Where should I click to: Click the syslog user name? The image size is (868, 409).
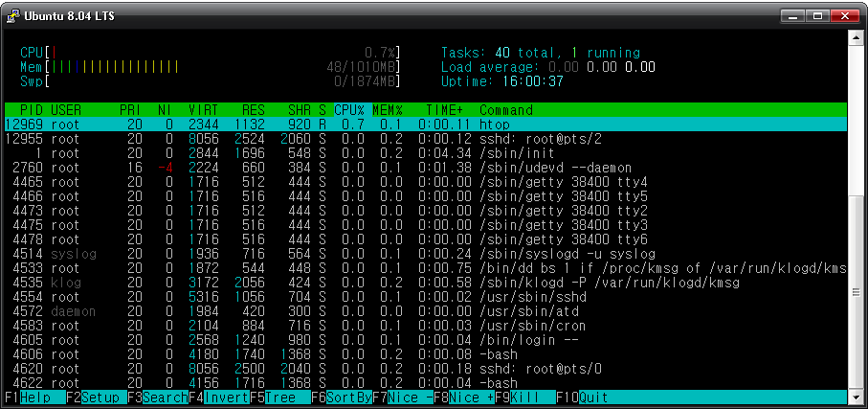(x=73, y=254)
